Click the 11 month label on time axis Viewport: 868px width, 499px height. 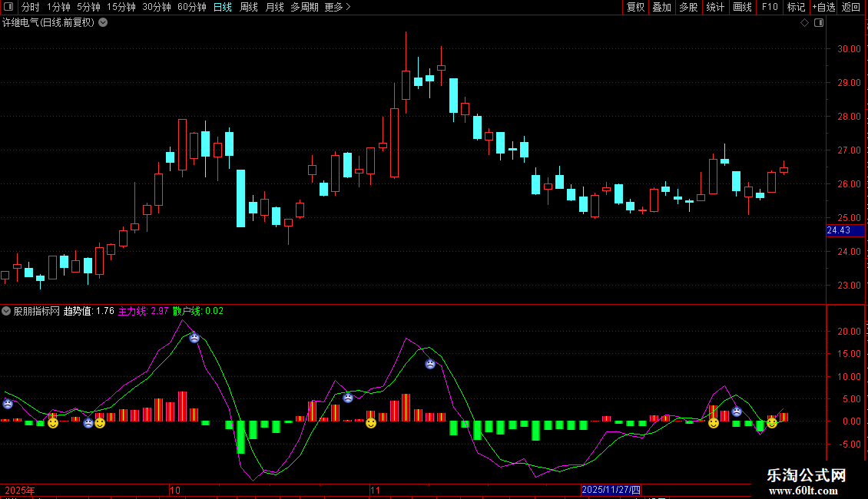[376, 490]
